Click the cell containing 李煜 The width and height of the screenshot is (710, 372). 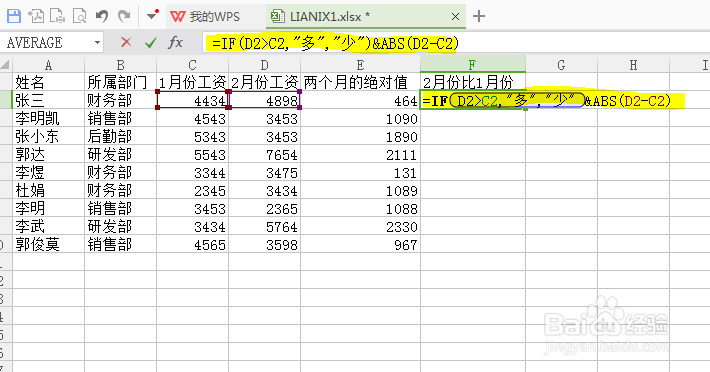tap(48, 172)
